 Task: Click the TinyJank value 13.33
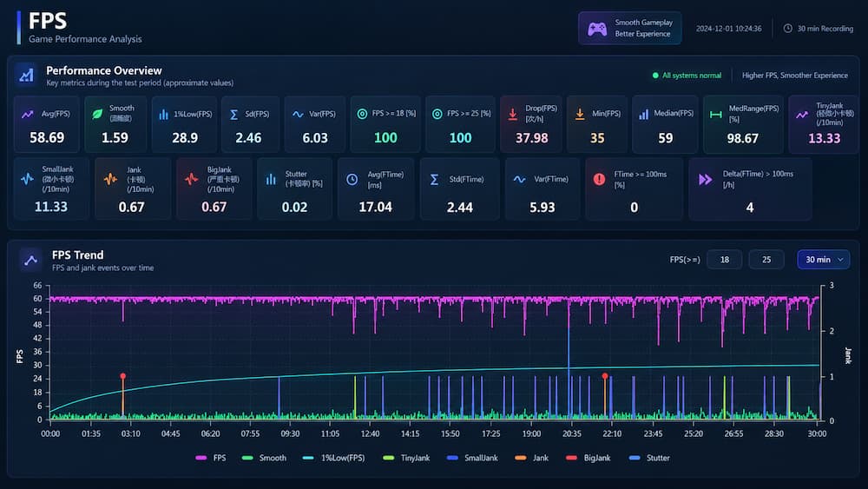tap(825, 138)
